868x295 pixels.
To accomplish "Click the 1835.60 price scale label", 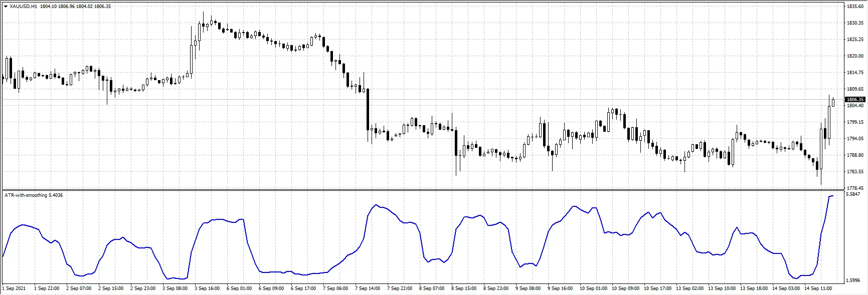I will click(855, 7).
